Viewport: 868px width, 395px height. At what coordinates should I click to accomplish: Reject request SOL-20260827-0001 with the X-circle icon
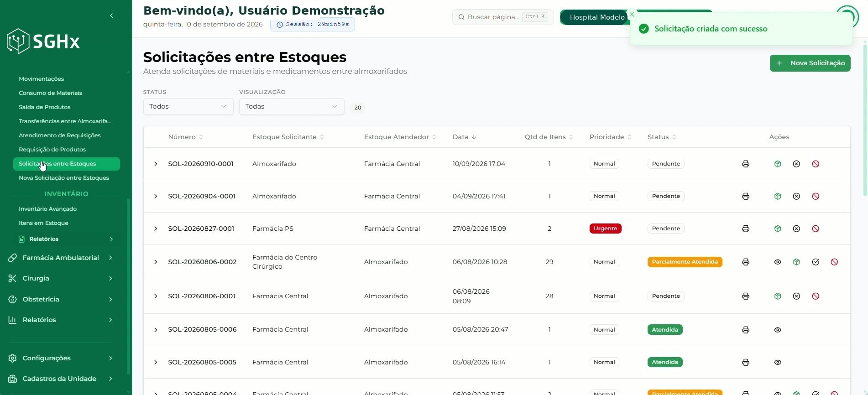coord(796,229)
